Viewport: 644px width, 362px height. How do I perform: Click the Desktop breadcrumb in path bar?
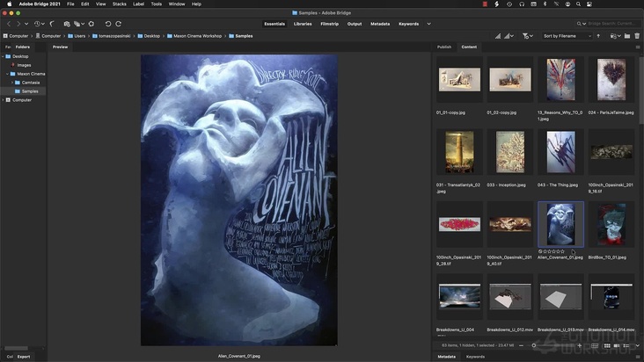click(x=152, y=36)
